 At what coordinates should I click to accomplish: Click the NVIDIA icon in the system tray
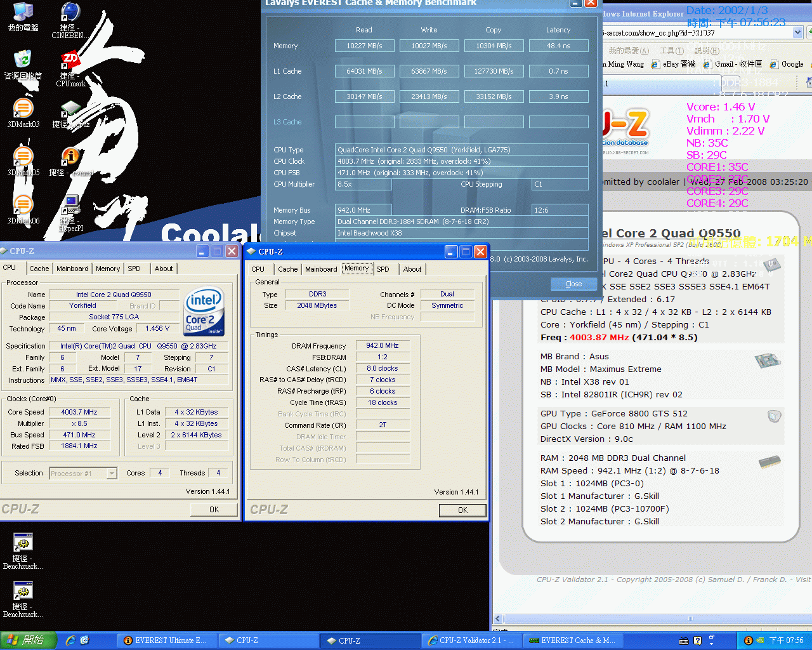tap(760, 640)
